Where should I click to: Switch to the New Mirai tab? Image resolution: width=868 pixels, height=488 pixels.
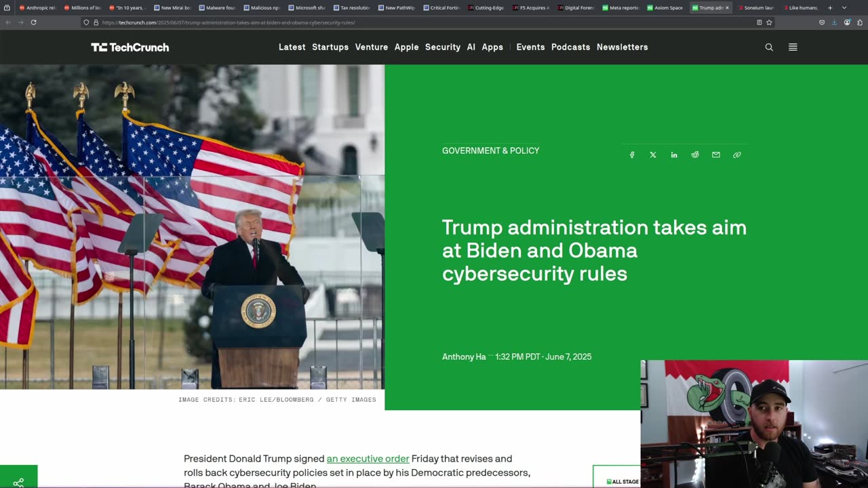[x=172, y=7]
